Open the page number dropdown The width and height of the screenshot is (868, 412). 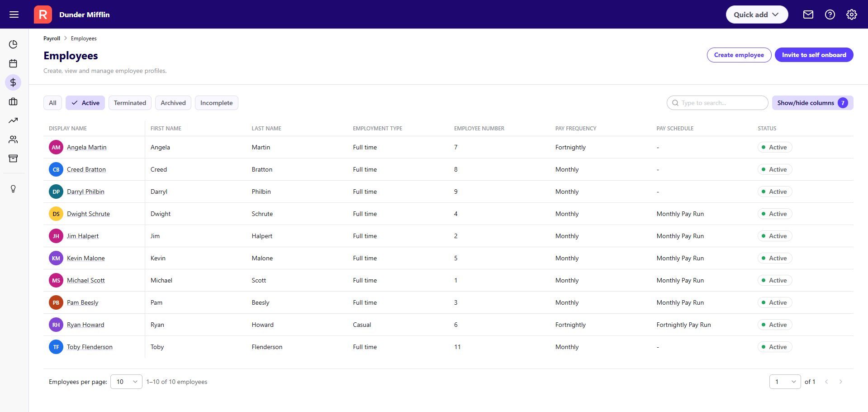[785, 382]
